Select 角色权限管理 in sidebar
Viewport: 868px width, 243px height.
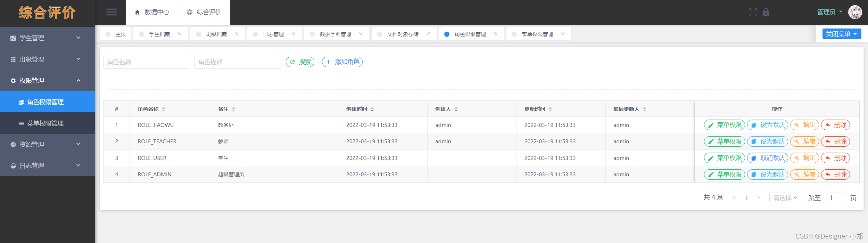[x=48, y=102]
